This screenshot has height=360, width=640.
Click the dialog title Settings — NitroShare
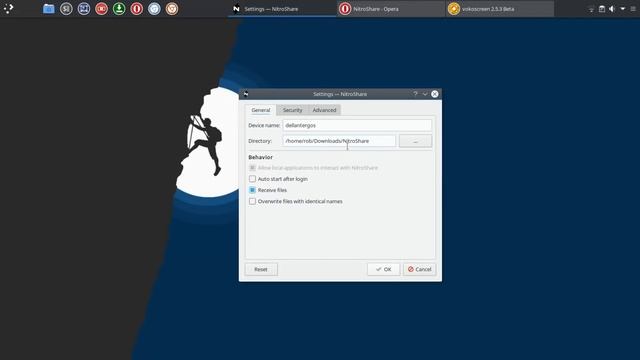[x=340, y=94]
